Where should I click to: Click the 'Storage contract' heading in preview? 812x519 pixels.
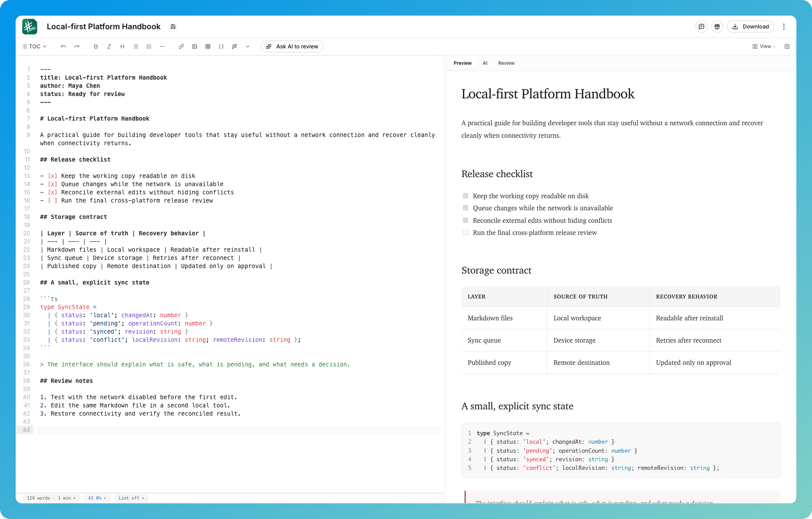497,270
